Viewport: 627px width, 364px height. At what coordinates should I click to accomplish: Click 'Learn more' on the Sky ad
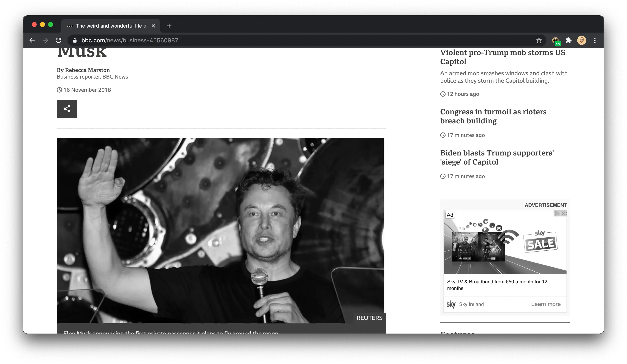[546, 304]
